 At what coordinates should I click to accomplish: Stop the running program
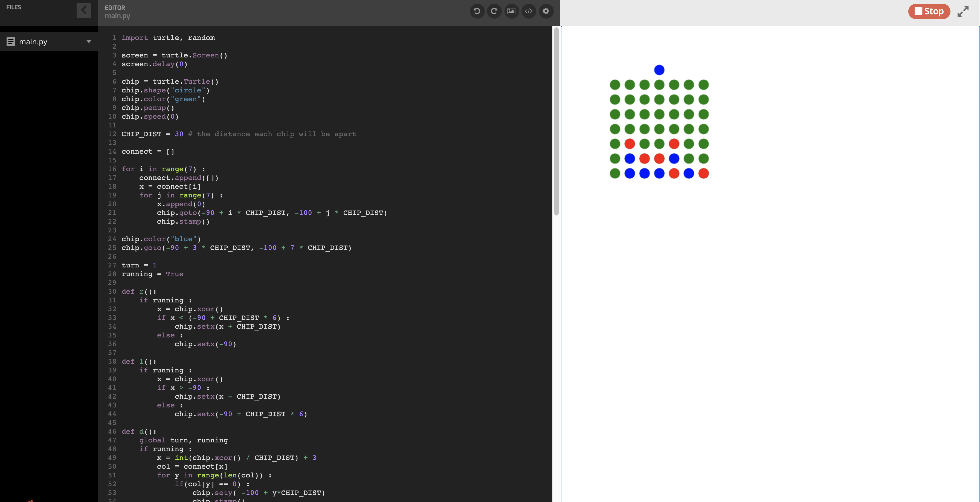click(x=929, y=11)
